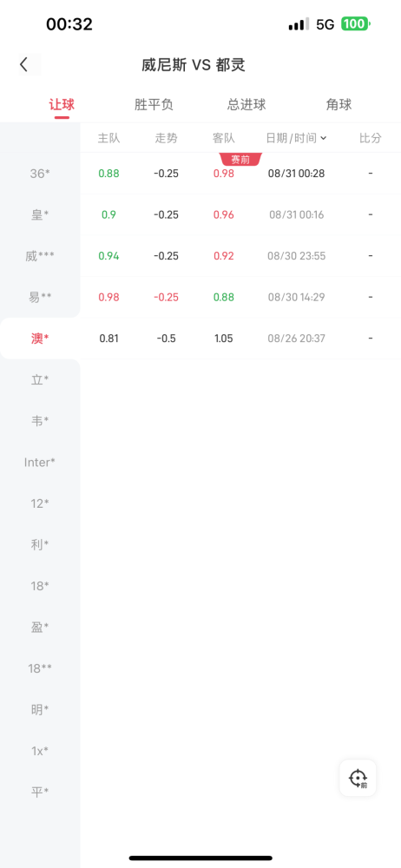The image size is (401, 868).
Task: Pick the 平* bookmaker in sidebar
Action: pos(40,792)
